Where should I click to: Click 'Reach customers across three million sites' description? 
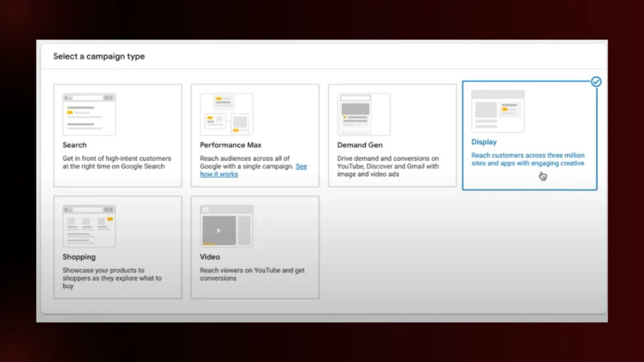[528, 159]
